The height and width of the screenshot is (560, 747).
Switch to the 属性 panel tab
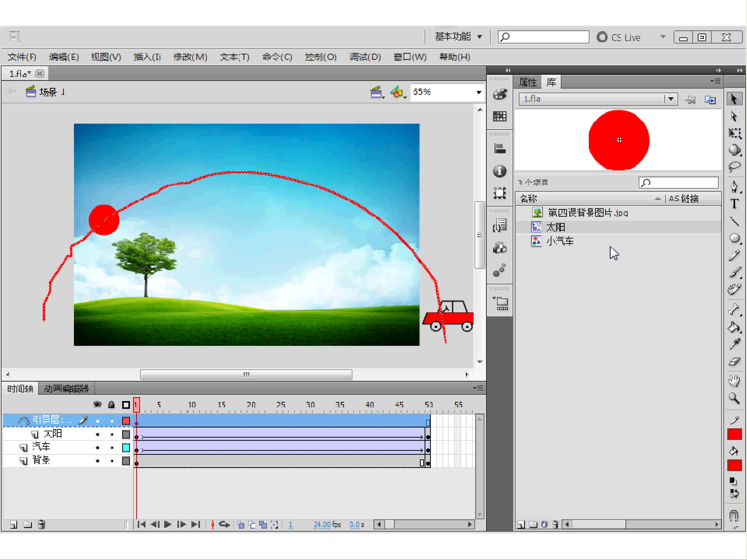[528, 82]
